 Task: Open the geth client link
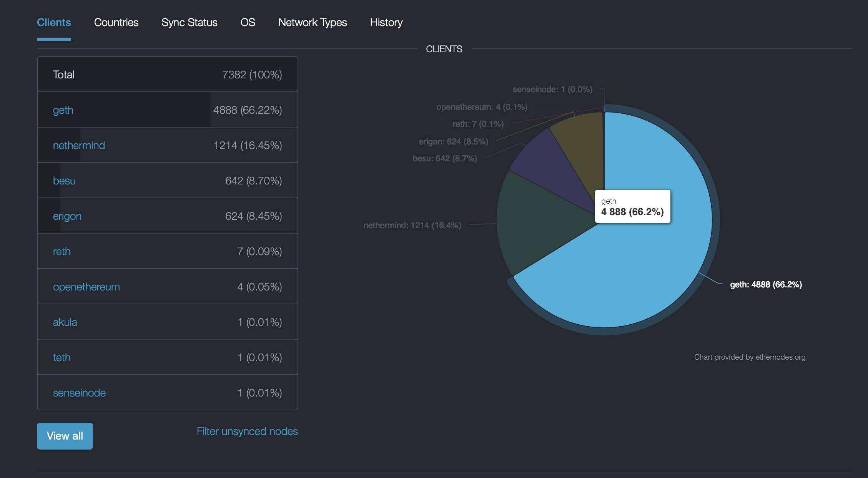(63, 110)
